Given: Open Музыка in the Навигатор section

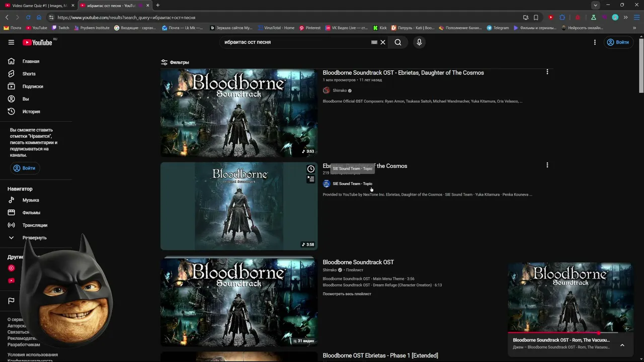Looking at the screenshot, I should [31, 200].
